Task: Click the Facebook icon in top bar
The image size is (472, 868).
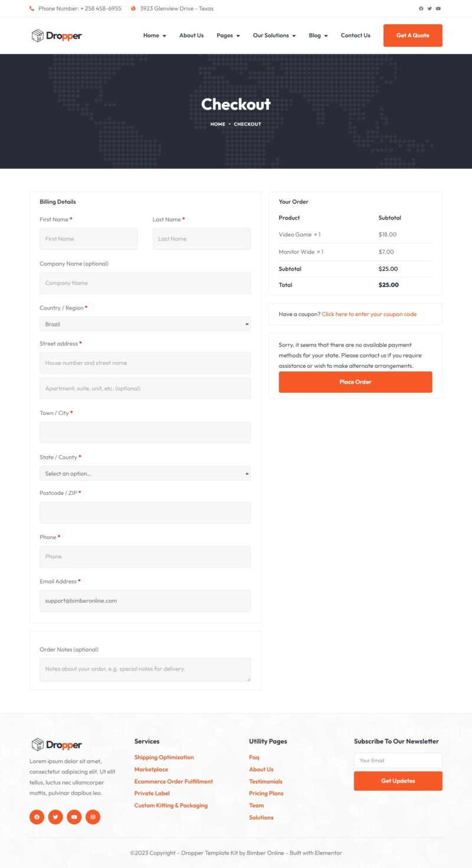Action: [421, 9]
